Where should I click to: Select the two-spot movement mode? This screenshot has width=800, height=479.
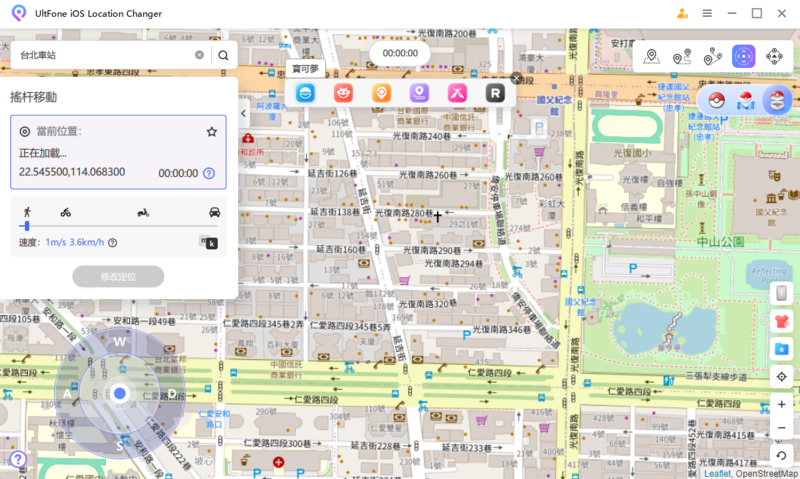tap(682, 56)
